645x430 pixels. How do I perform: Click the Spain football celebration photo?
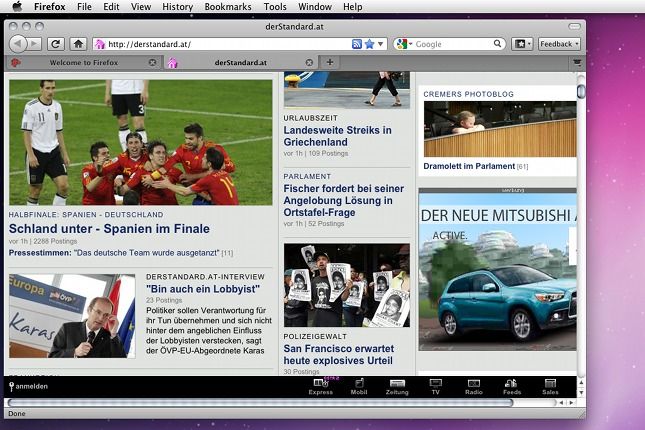coord(141,142)
